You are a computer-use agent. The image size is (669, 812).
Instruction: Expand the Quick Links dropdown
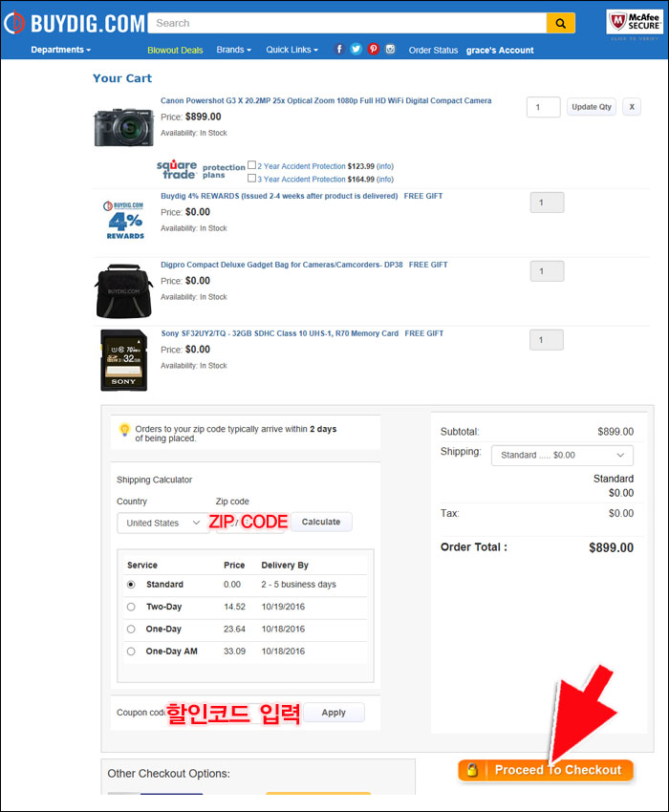291,50
